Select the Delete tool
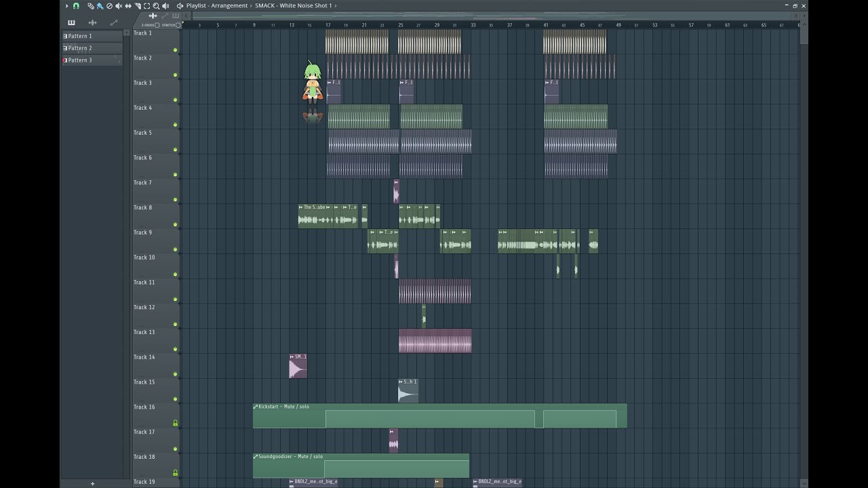 [x=109, y=6]
